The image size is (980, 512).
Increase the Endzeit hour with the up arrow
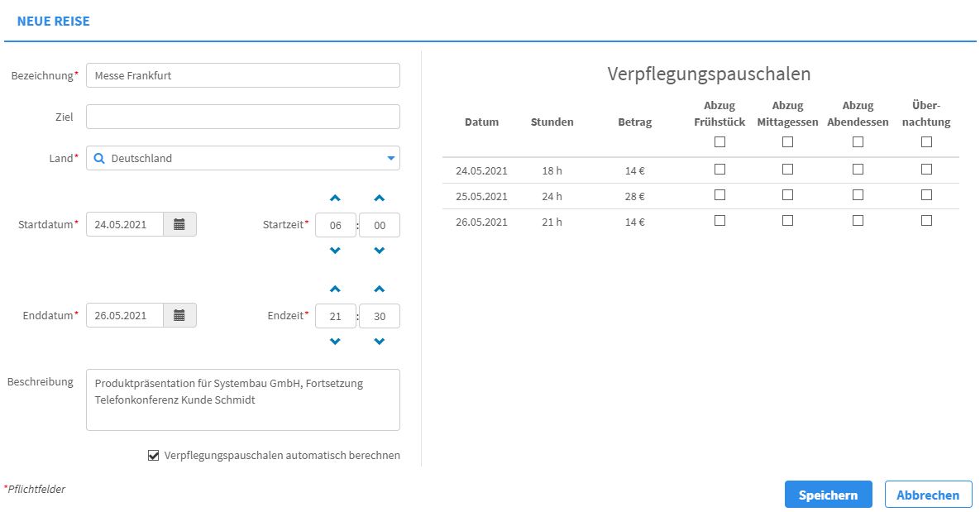pyautogui.click(x=335, y=289)
